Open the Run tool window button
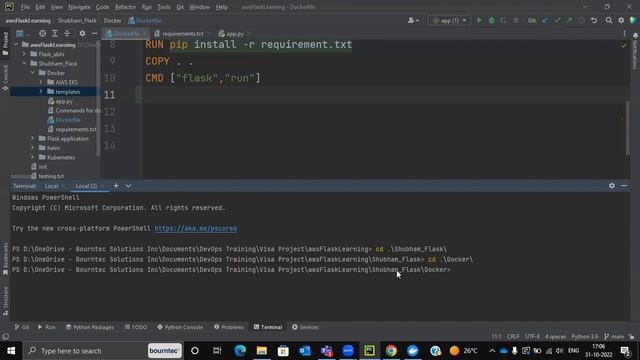 47,327
